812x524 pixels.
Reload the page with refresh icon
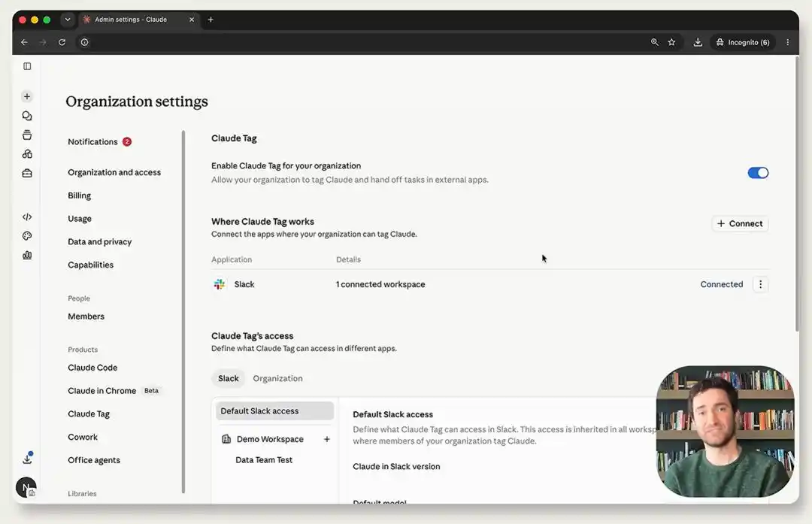tap(62, 42)
